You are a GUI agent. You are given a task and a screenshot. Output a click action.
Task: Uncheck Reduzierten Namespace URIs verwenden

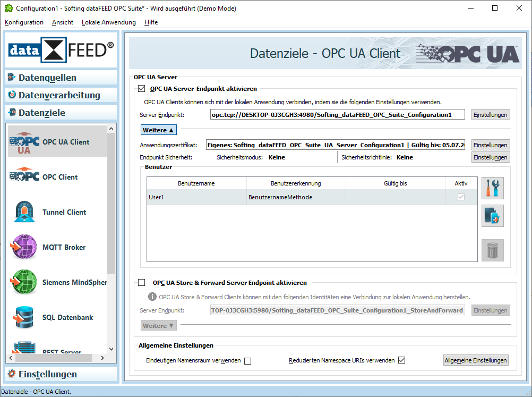402,360
